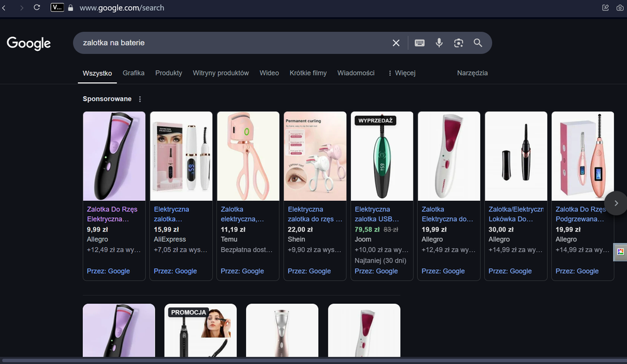Click 'Przez: Google' under the Temu product
The height and width of the screenshot is (364, 627).
pyautogui.click(x=242, y=271)
